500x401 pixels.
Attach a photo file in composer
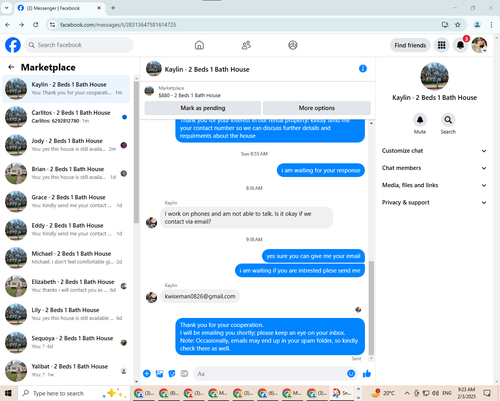point(160,374)
